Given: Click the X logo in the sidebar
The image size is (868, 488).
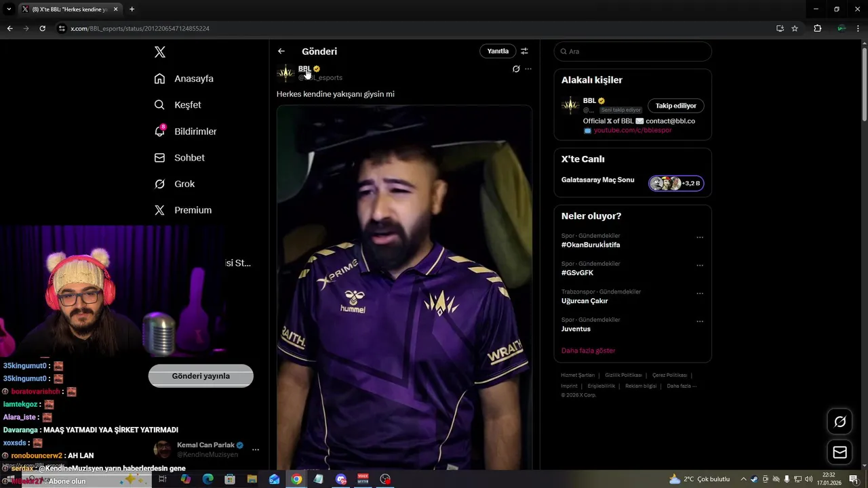Looking at the screenshot, I should click(159, 52).
